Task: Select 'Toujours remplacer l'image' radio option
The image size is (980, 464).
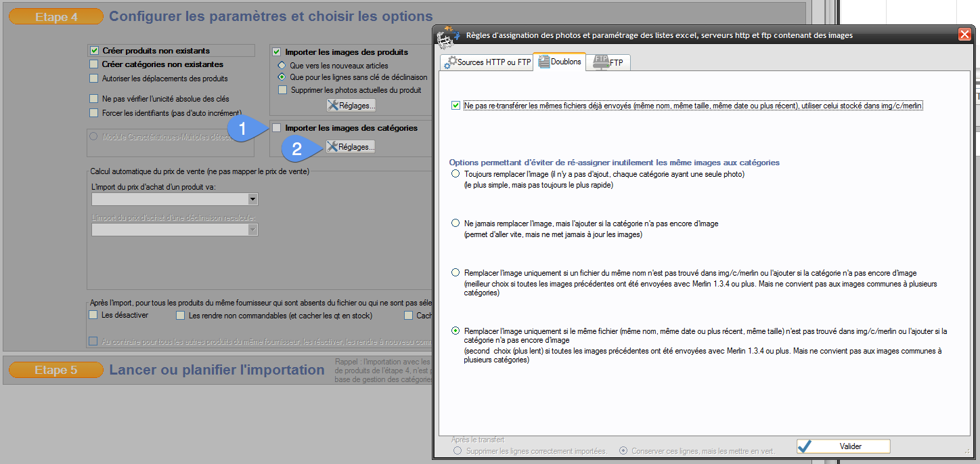Action: pyautogui.click(x=455, y=174)
